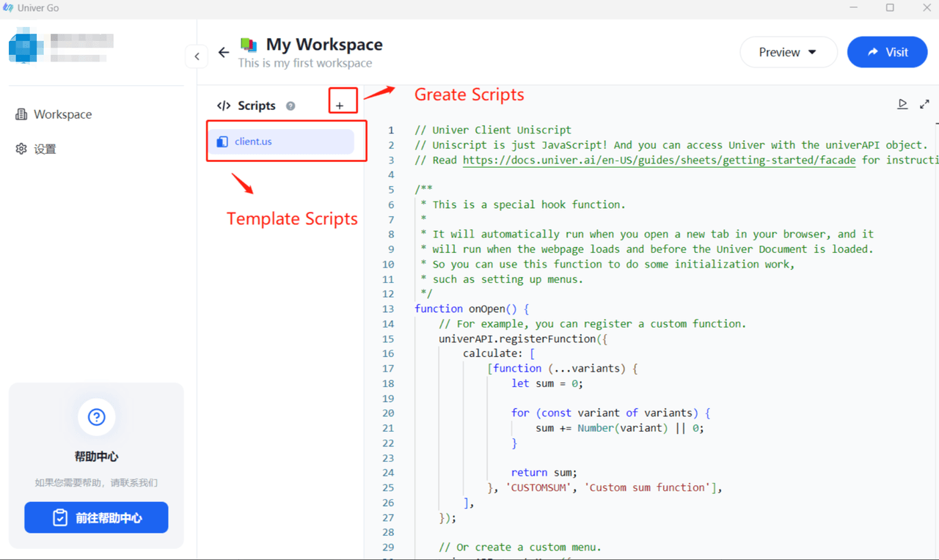The image size is (939, 560).
Task: Click the Visit button
Action: point(888,52)
